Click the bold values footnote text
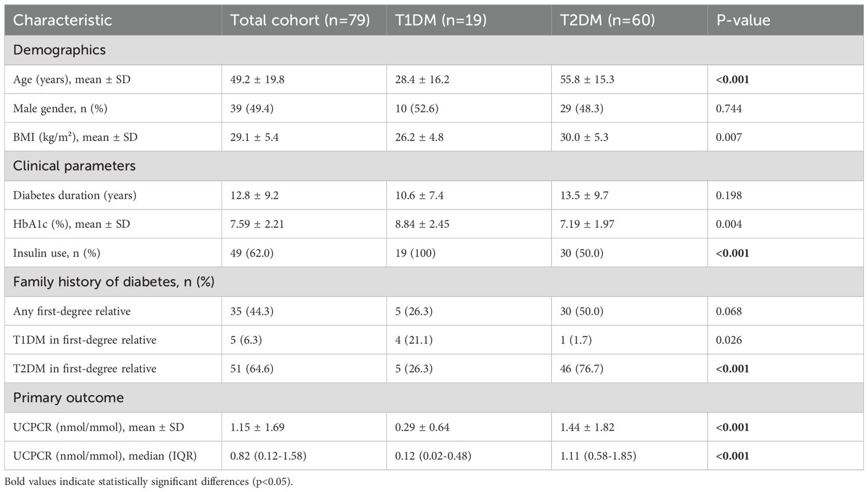Image resolution: width=868 pixels, height=492 pixels. [x=148, y=482]
